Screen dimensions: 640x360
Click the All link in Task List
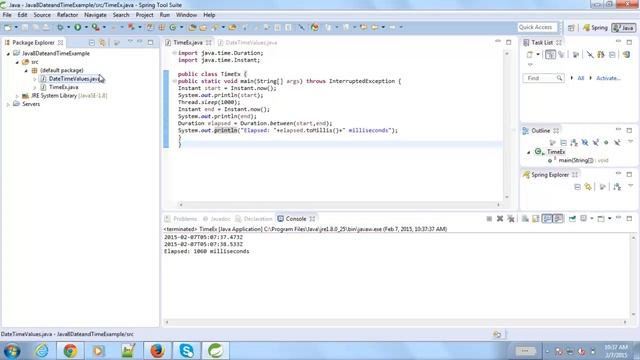[x=580, y=78]
